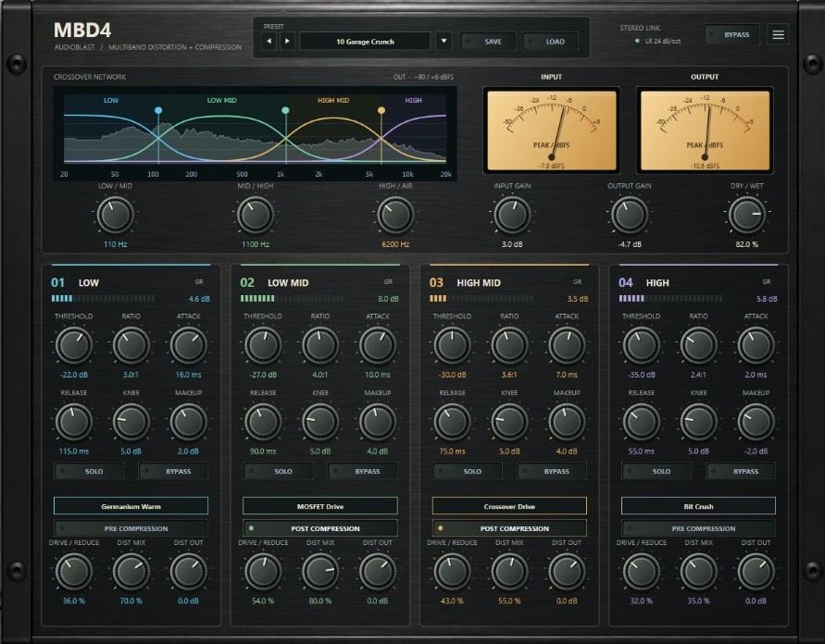The height and width of the screenshot is (644, 825).
Task: Click the 10 Garage Crunch preset name field
Action: (365, 42)
